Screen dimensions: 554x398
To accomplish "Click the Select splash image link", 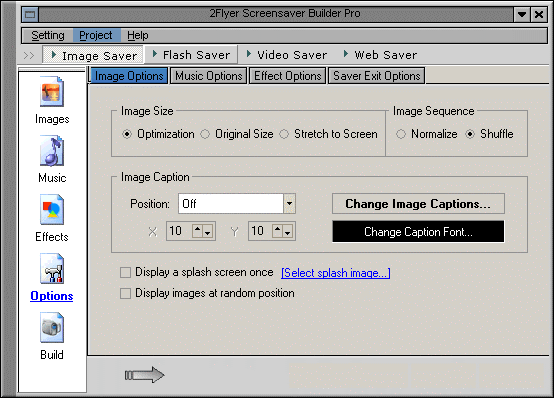I will [336, 273].
